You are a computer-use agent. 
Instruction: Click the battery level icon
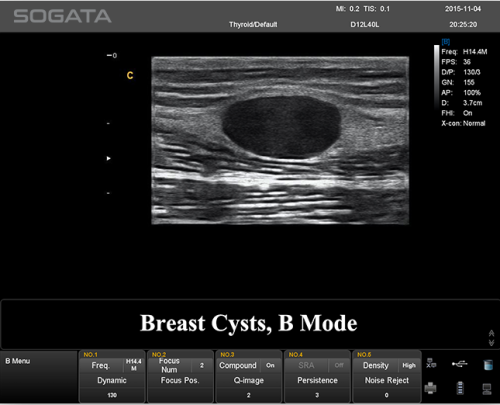460,388
